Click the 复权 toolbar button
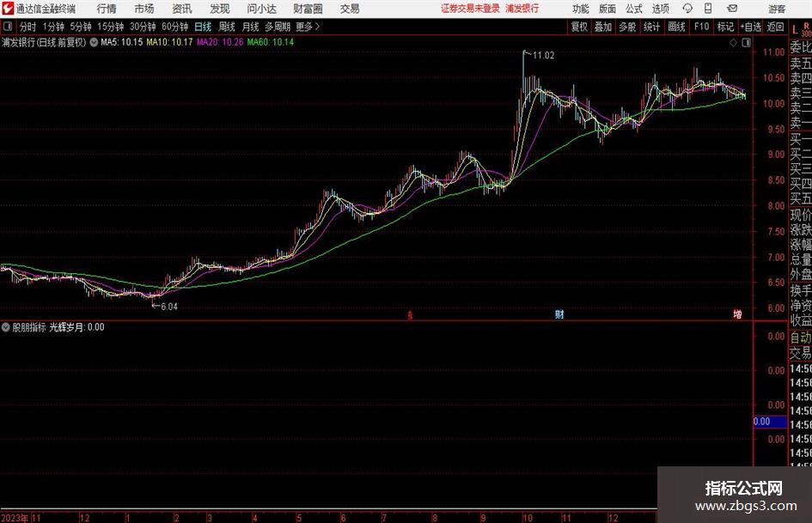This screenshot has width=812, height=523. point(579,27)
